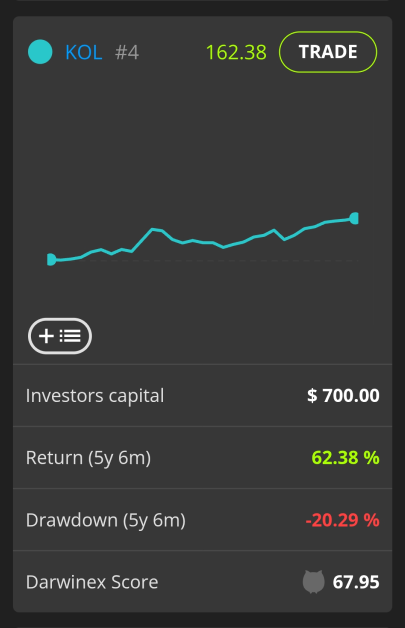Click the 67.95 score value
The height and width of the screenshot is (628, 405).
(x=356, y=582)
